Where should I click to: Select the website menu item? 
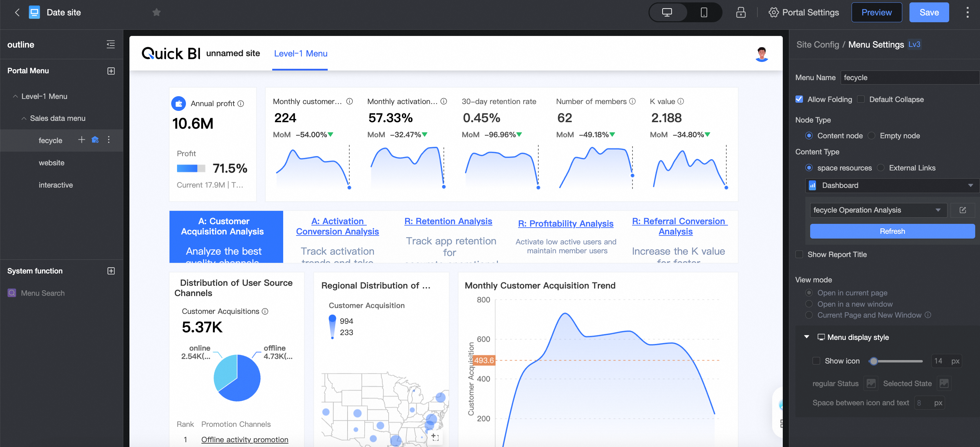pyautogui.click(x=51, y=163)
